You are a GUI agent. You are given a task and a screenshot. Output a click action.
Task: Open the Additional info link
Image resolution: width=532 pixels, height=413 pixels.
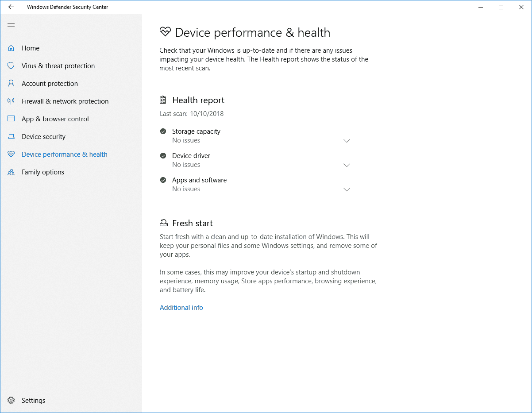[x=181, y=308]
